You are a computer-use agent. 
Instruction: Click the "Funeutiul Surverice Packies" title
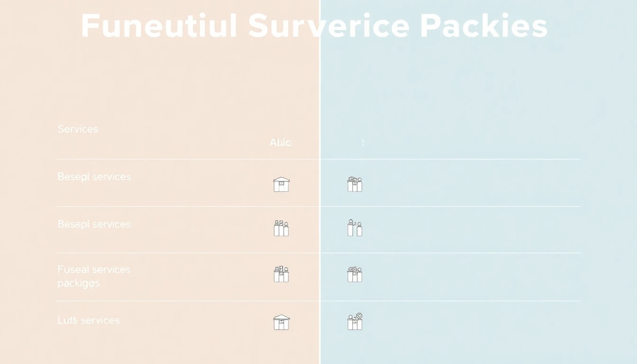tap(314, 26)
